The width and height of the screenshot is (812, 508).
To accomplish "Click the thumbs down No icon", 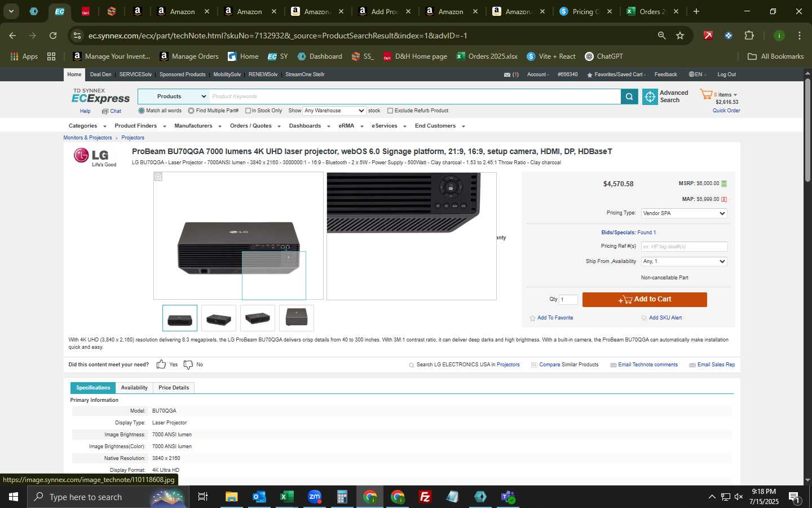I will click(188, 365).
